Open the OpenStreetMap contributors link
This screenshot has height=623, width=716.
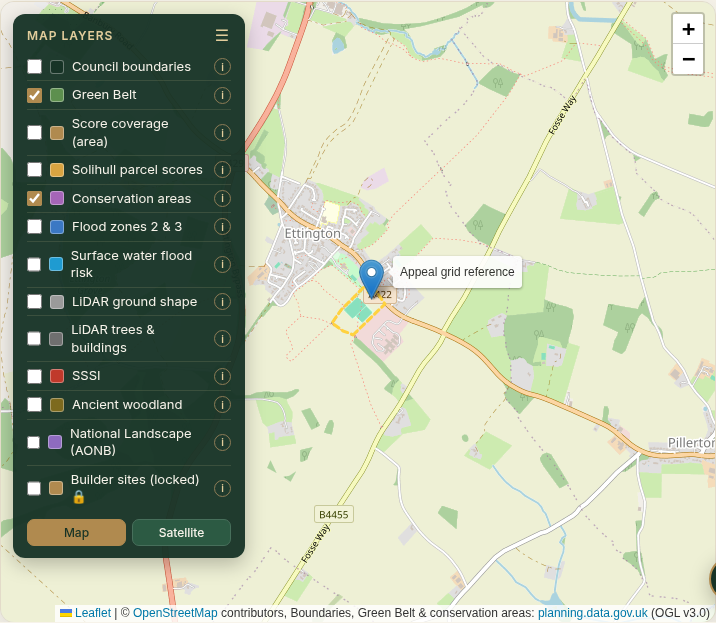[x=175, y=613]
